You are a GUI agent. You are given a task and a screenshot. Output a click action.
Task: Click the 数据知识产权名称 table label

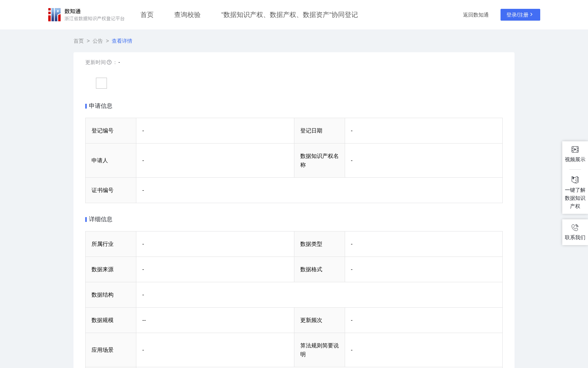coord(319,160)
